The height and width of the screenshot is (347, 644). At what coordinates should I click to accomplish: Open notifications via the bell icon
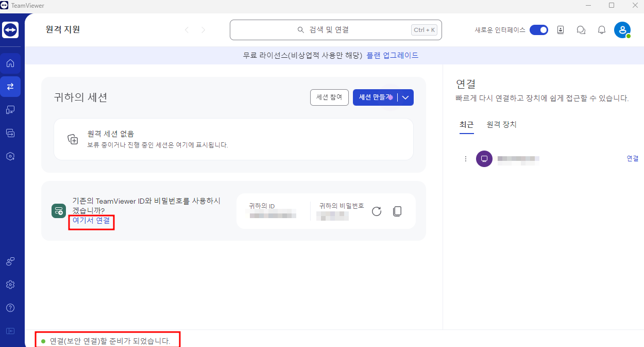tap(601, 29)
